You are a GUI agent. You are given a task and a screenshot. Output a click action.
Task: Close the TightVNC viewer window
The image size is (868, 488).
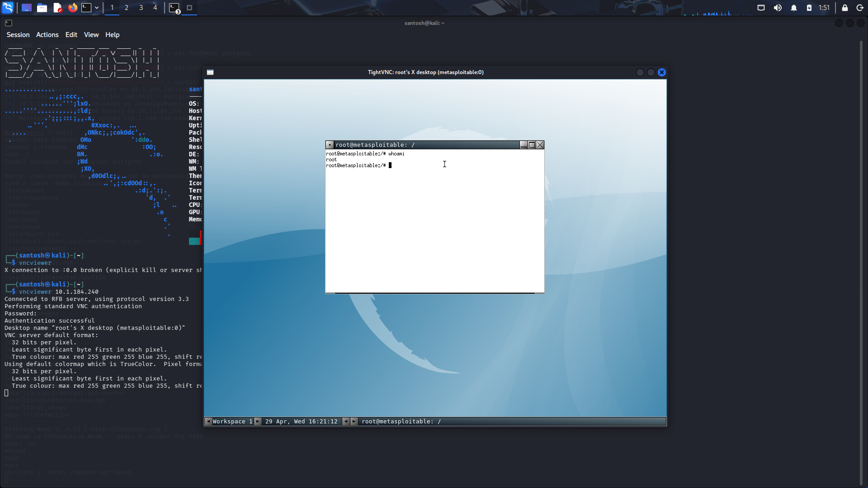(x=662, y=72)
